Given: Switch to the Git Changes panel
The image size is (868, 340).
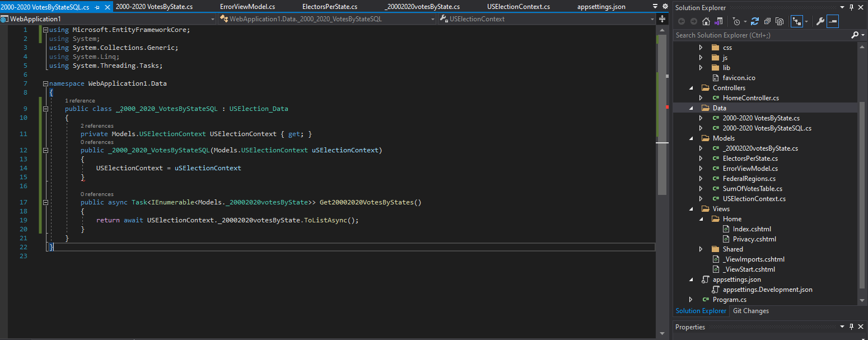Looking at the screenshot, I should (750, 311).
